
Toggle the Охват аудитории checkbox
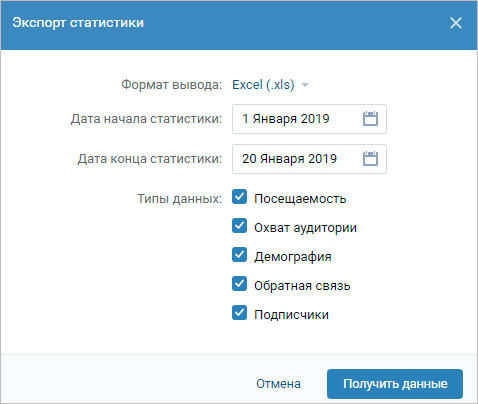[239, 226]
